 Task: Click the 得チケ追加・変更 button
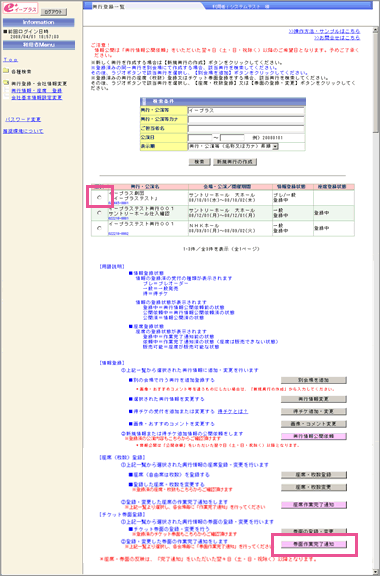(x=313, y=411)
